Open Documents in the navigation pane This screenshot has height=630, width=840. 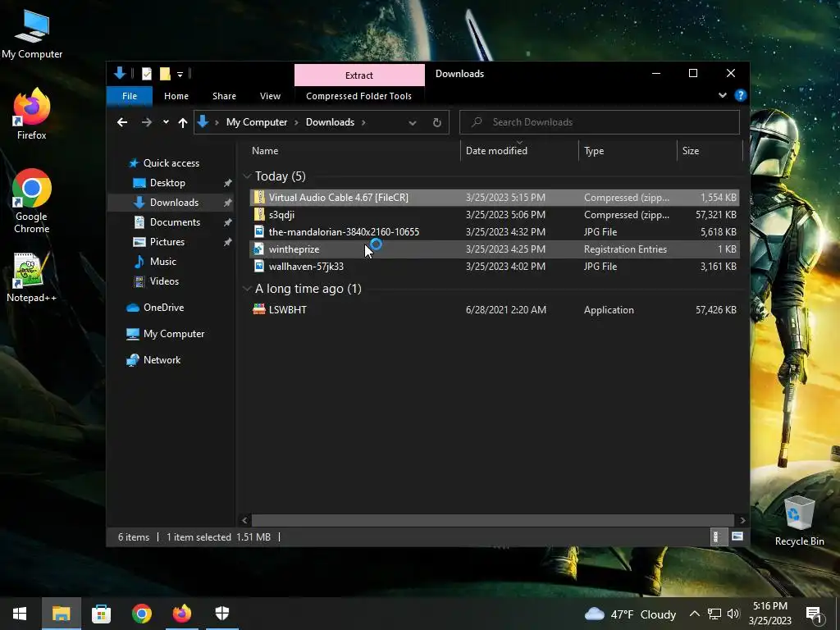point(175,221)
